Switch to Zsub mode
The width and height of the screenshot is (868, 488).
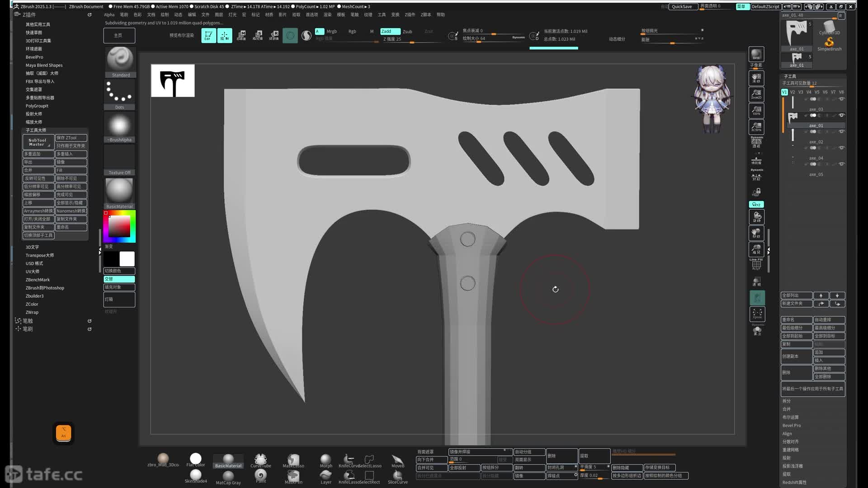click(x=407, y=32)
